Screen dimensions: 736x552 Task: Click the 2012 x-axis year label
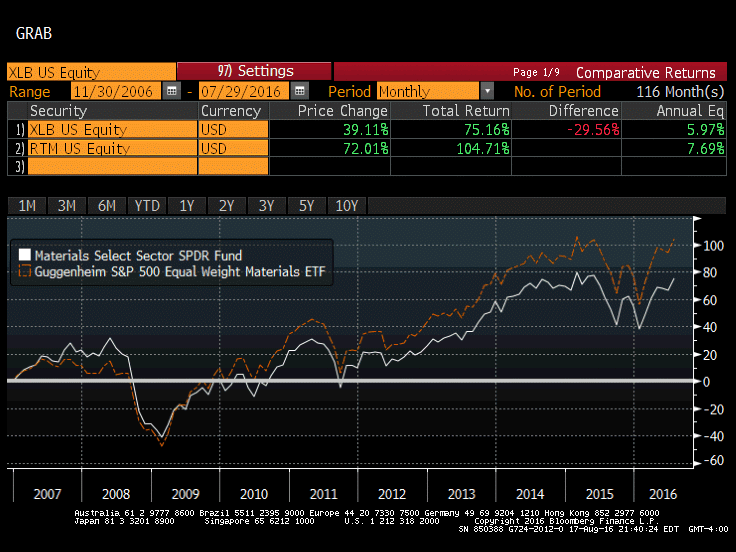pyautogui.click(x=392, y=494)
